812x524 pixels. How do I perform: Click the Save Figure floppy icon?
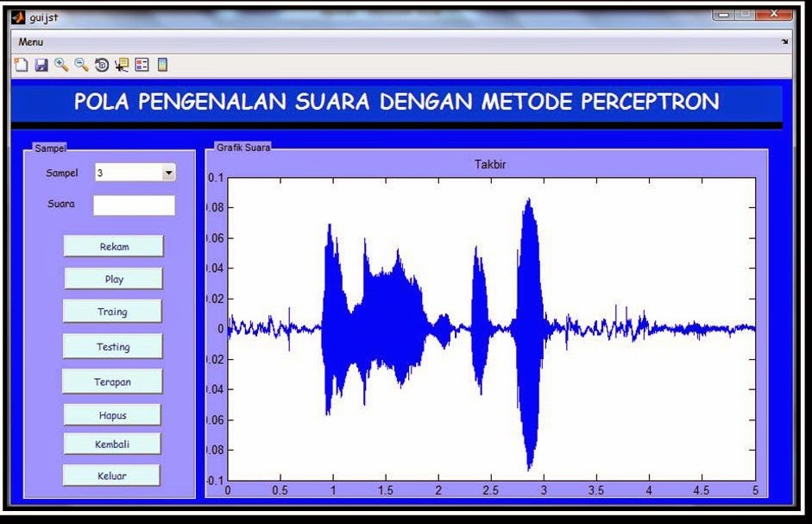pos(41,65)
